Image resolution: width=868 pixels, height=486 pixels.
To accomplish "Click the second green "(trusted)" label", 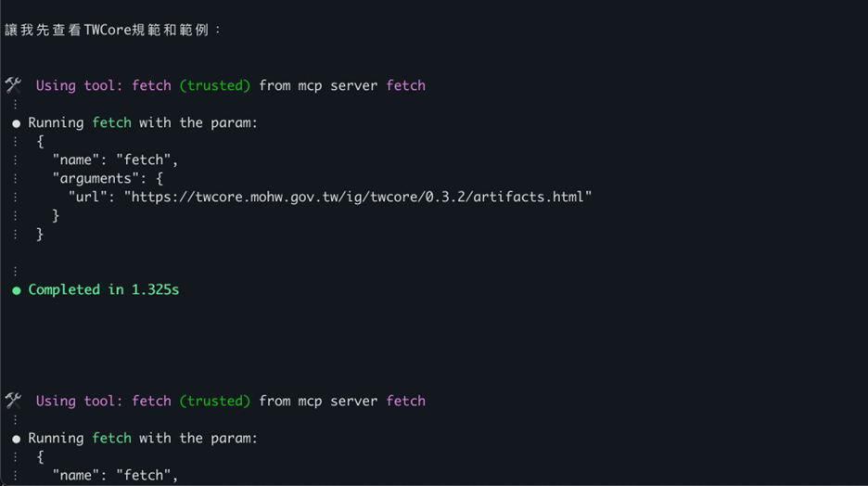I will point(215,401).
